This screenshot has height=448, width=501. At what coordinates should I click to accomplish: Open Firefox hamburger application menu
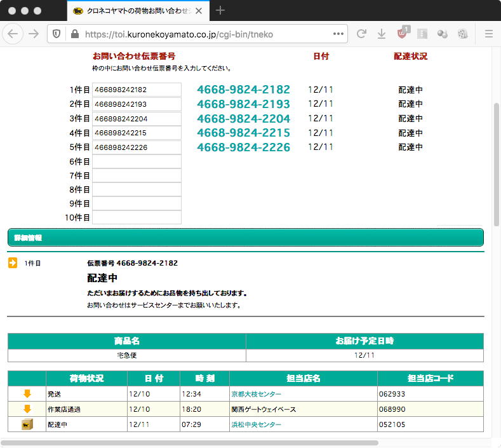[488, 34]
